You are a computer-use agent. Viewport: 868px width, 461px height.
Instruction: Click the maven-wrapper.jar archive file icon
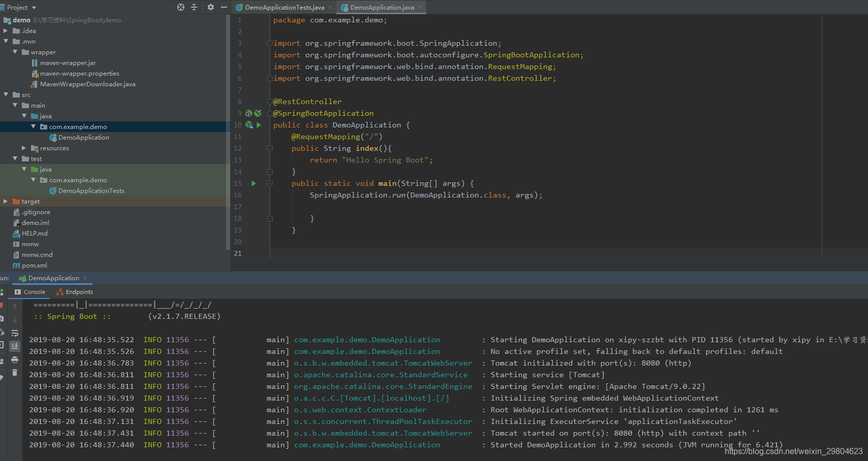[x=35, y=63]
